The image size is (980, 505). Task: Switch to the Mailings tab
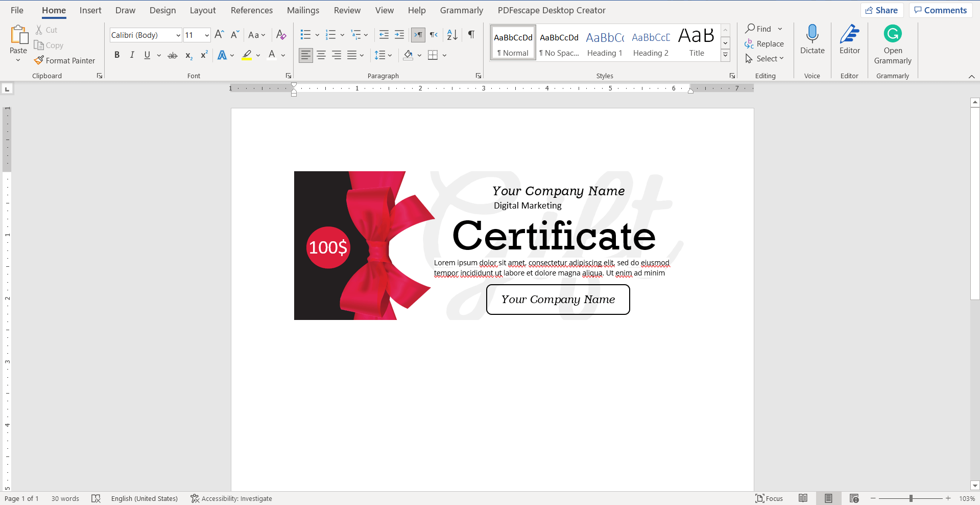point(303,10)
